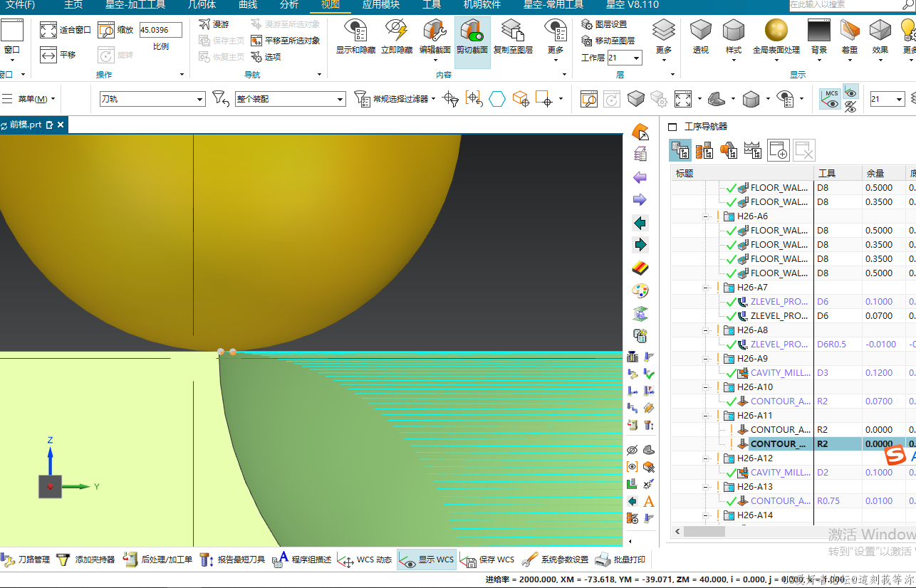Viewport: 916px width, 588px height.
Task: Select the CONTOUR_A operation with tool R0.75
Action: (793, 501)
